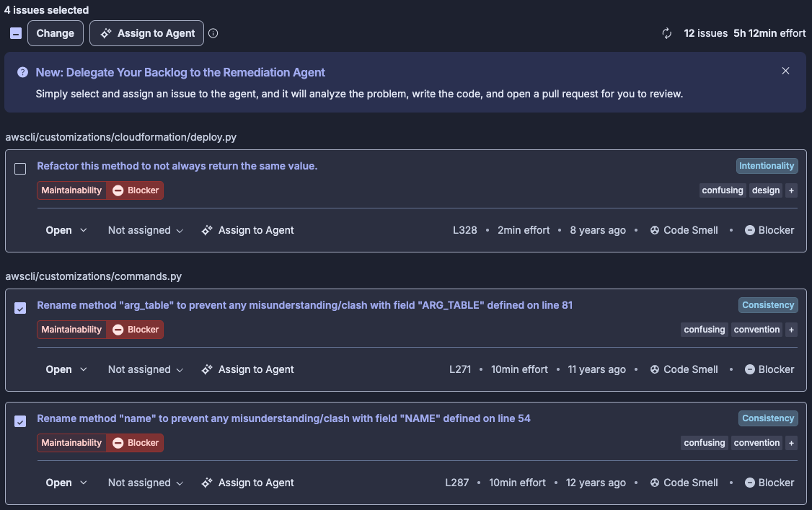
Task: Expand 'Not assigned' dropdown on arg_table issue
Action: (146, 369)
